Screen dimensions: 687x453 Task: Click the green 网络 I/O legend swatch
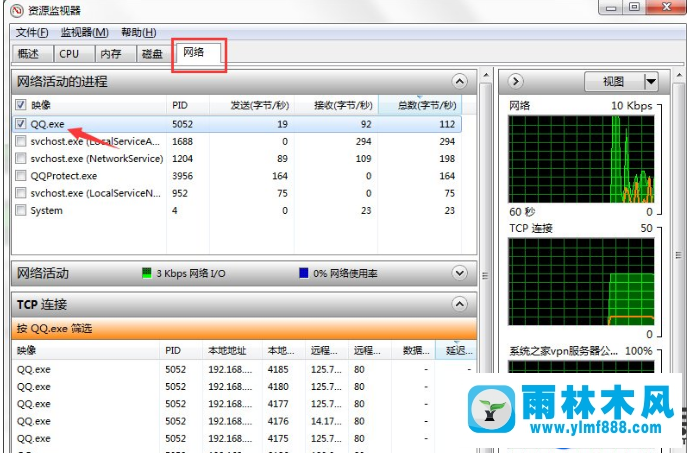pos(147,273)
